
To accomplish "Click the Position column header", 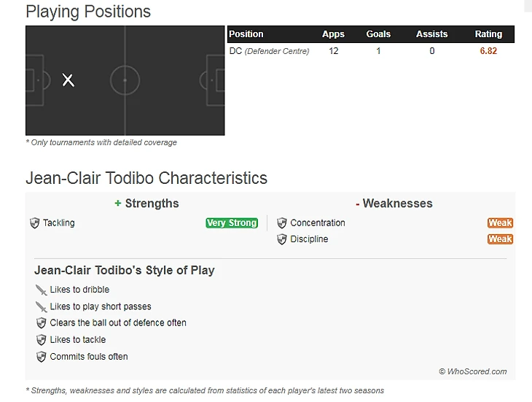I will (x=246, y=34).
